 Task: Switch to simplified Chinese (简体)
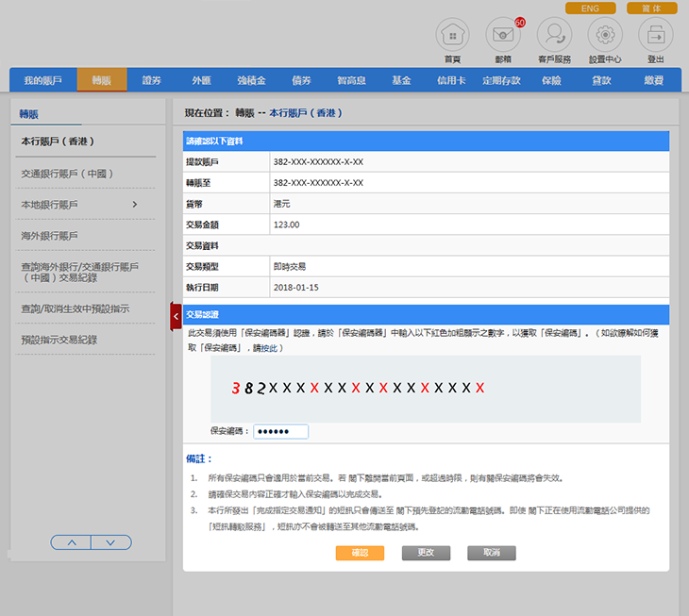[651, 8]
